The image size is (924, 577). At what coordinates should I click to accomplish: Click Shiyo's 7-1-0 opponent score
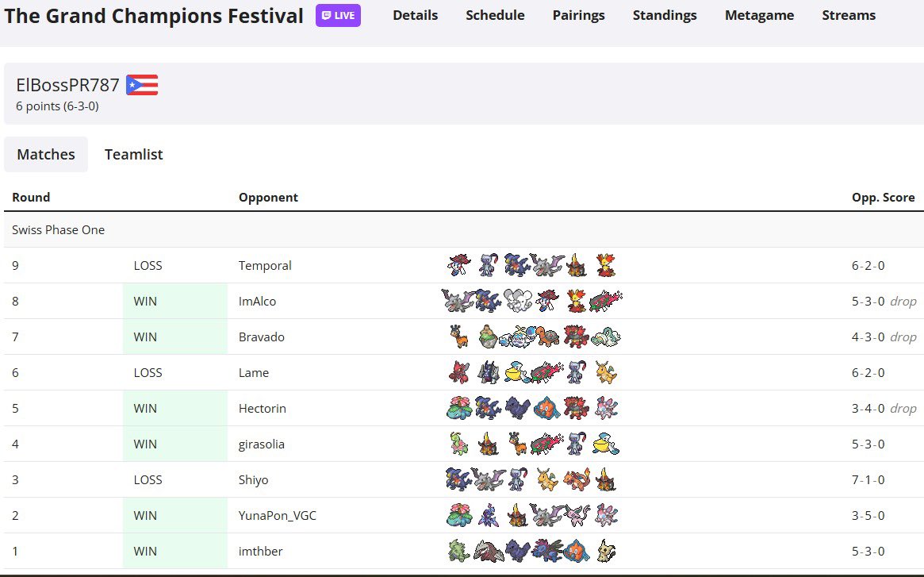[x=868, y=479]
